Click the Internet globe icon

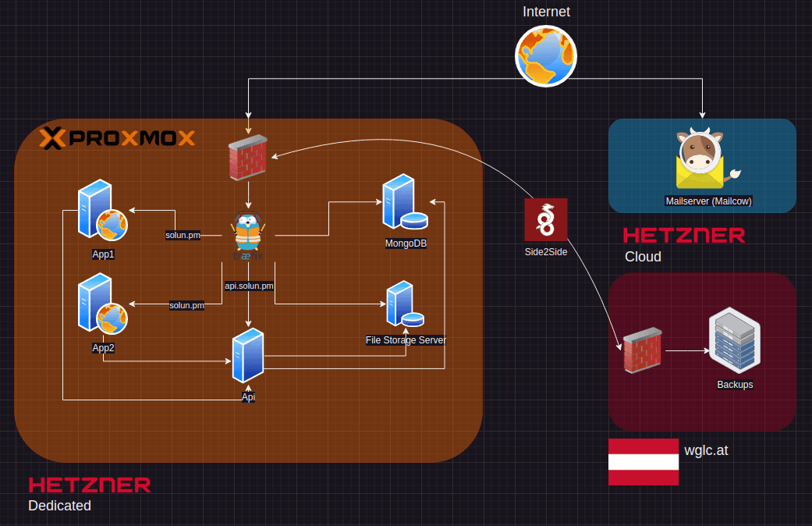546,56
